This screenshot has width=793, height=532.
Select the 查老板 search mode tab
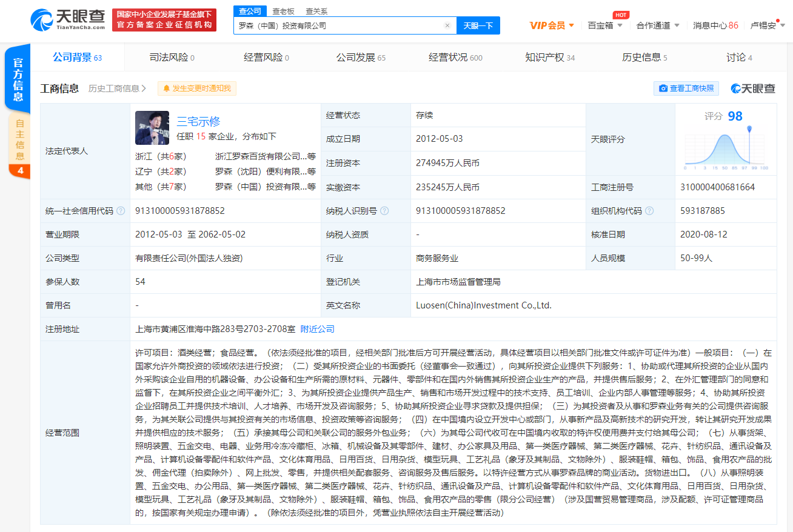click(x=283, y=11)
